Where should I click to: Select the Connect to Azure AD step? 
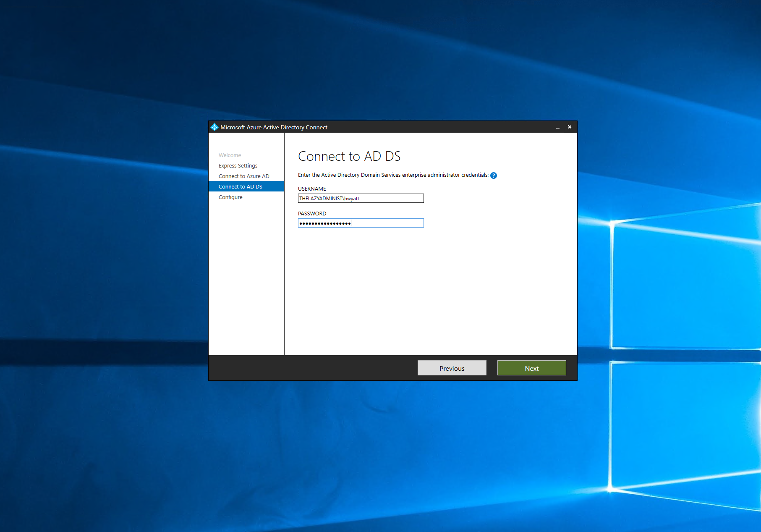click(x=244, y=176)
